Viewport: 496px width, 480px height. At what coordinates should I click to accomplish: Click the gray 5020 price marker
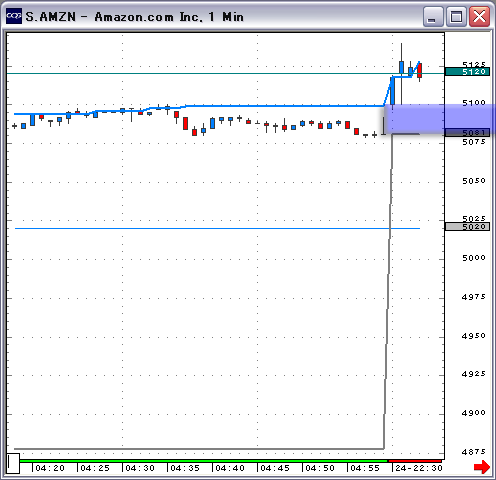tap(467, 227)
